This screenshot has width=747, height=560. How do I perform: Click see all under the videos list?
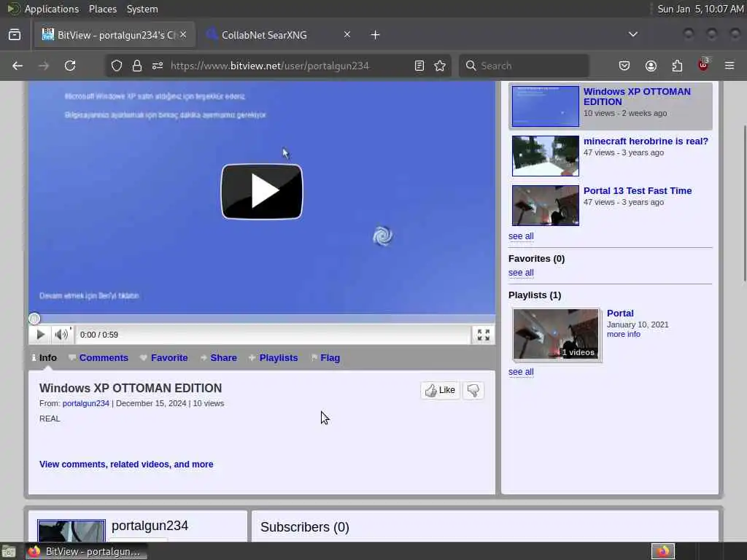(521, 236)
